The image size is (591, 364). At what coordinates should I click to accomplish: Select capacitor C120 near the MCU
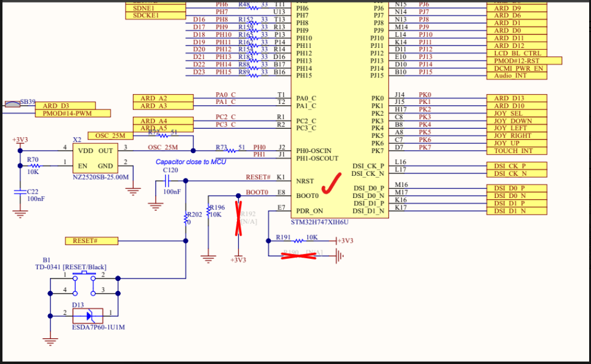[167, 180]
